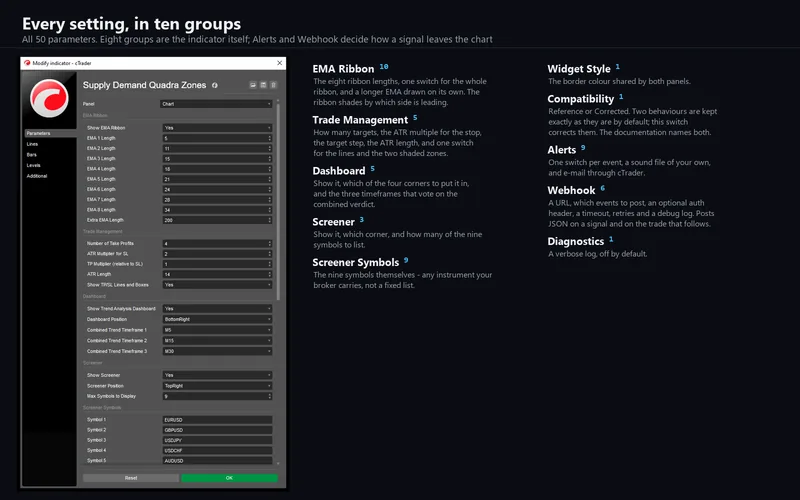Click the trash delete icon in dialog header

[x=273, y=85]
